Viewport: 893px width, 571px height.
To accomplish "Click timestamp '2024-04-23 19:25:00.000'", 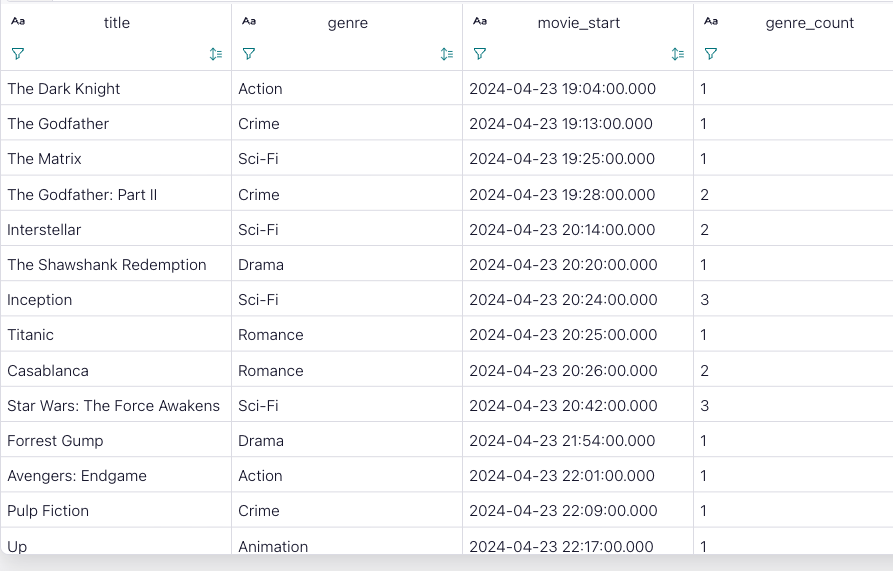I will point(562,158).
